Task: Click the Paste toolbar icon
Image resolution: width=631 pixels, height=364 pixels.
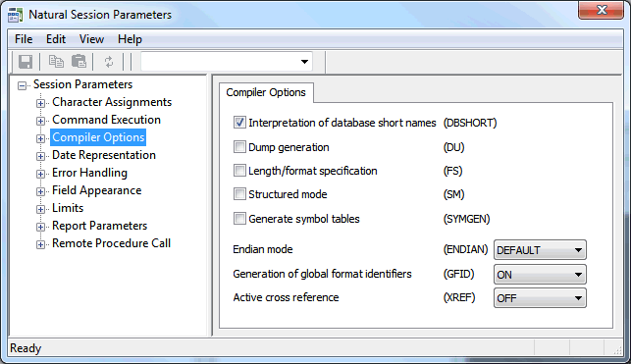Action: tap(79, 62)
